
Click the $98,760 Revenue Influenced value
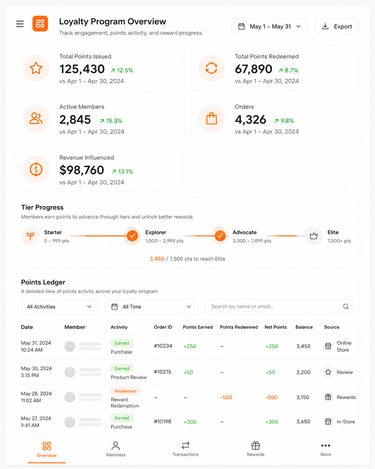[x=82, y=170]
